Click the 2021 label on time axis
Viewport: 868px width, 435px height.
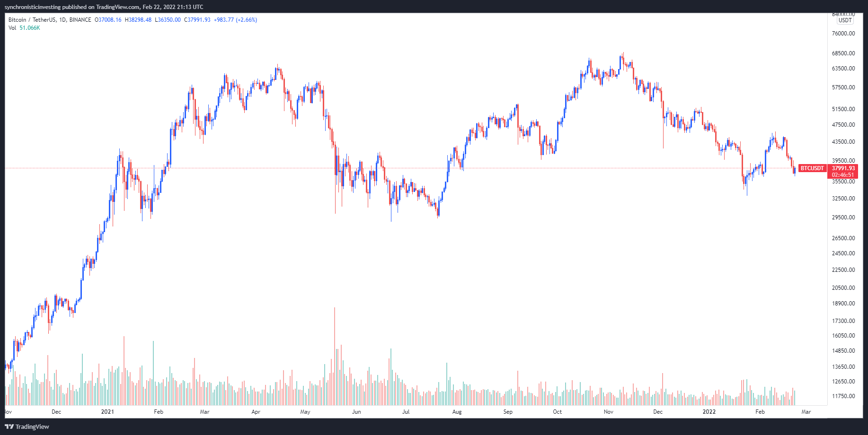click(x=107, y=412)
